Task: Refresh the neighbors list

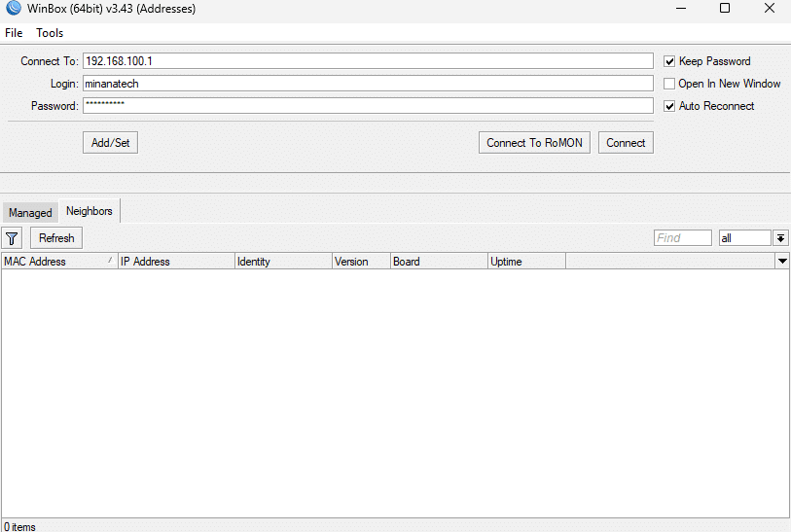Action: pos(56,238)
